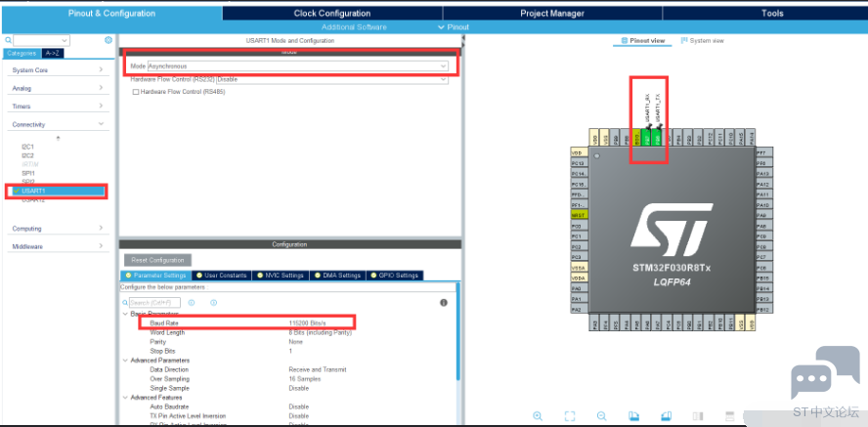The image size is (868, 427).
Task: Switch to the System view
Action: pos(702,41)
